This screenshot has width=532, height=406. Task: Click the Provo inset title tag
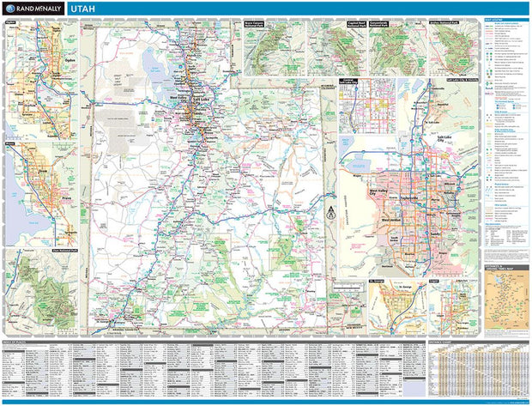pyautogui.click(x=9, y=144)
